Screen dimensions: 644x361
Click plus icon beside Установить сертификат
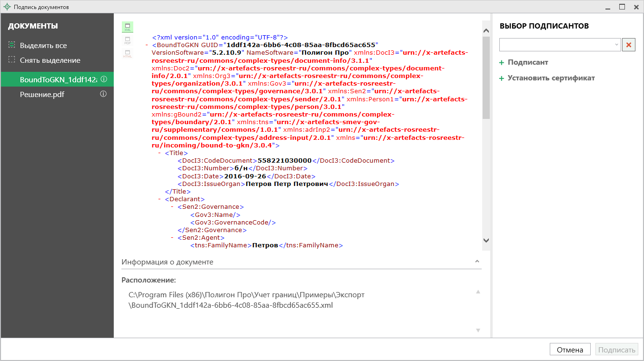coord(501,78)
